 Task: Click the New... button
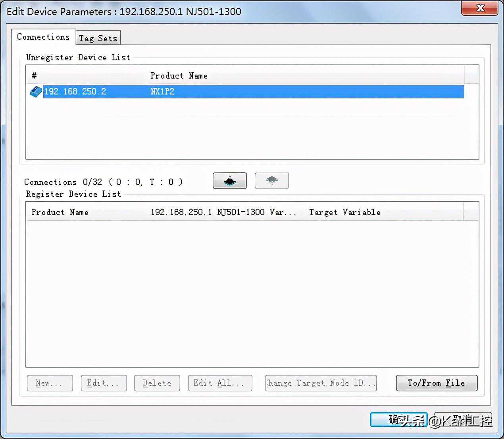point(50,383)
